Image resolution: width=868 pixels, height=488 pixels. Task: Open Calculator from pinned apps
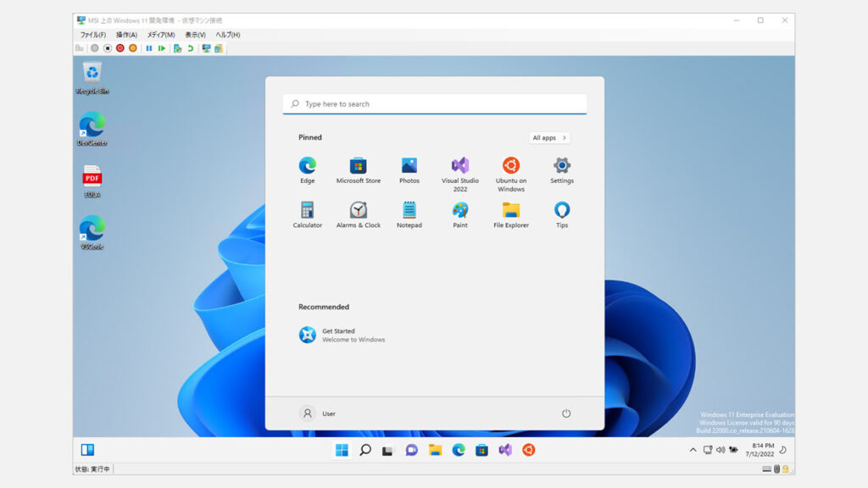point(307,211)
